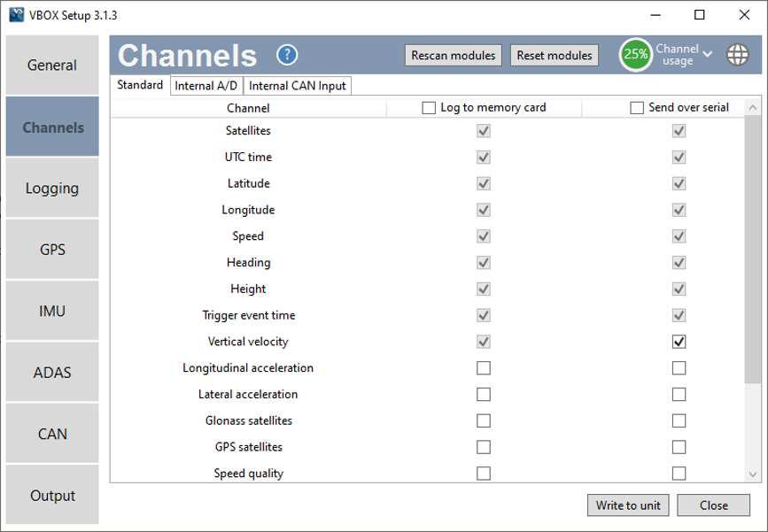Viewport: 768px width, 532px height.
Task: Go to the Logging section
Action: 52,189
